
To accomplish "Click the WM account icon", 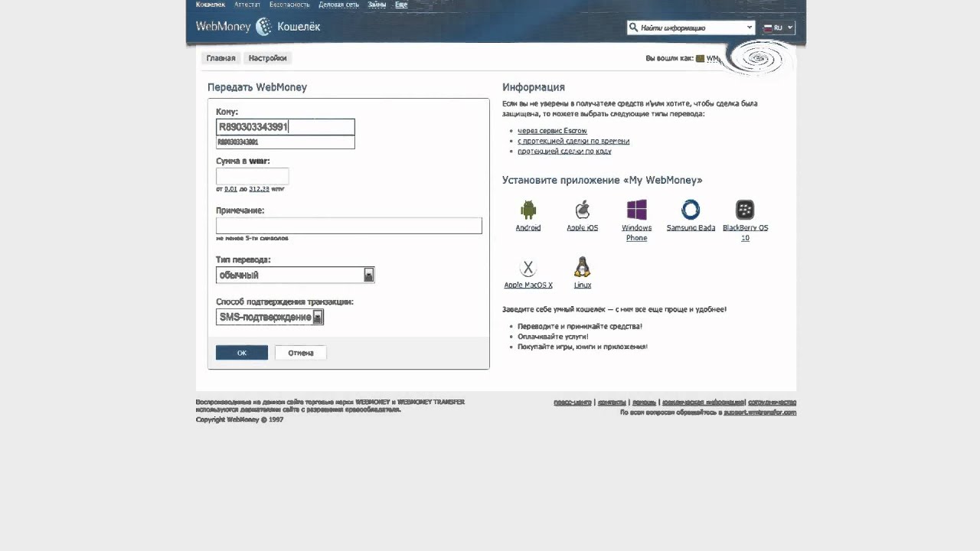I will (700, 58).
